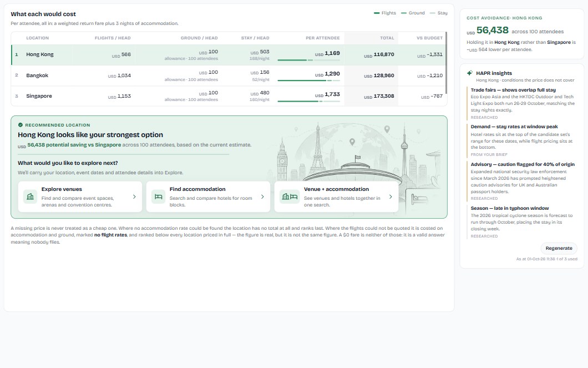588x368 pixels.
Task: Click the LOCATION column header
Action: (38, 38)
